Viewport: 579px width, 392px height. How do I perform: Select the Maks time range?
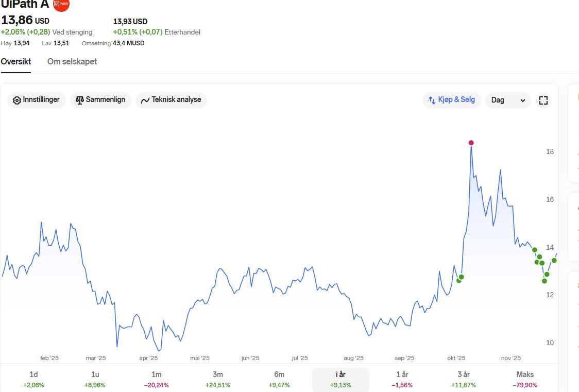click(525, 380)
